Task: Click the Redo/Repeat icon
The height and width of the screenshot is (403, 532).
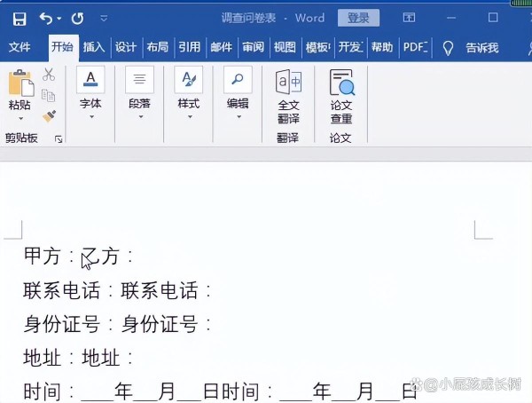Action: point(77,19)
